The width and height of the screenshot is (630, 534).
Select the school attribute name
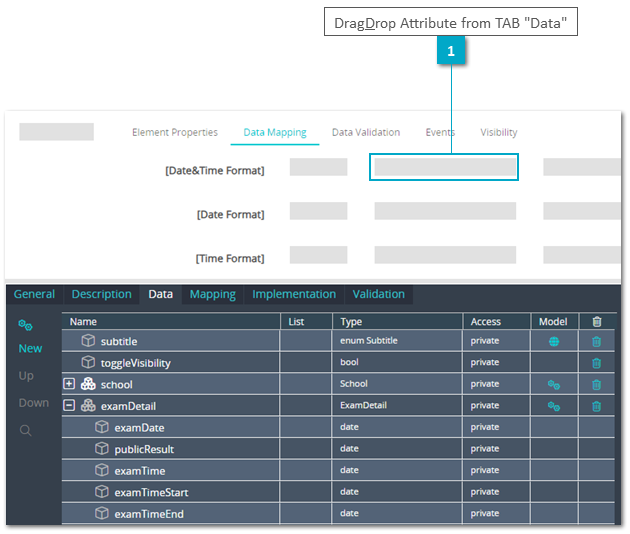point(117,385)
